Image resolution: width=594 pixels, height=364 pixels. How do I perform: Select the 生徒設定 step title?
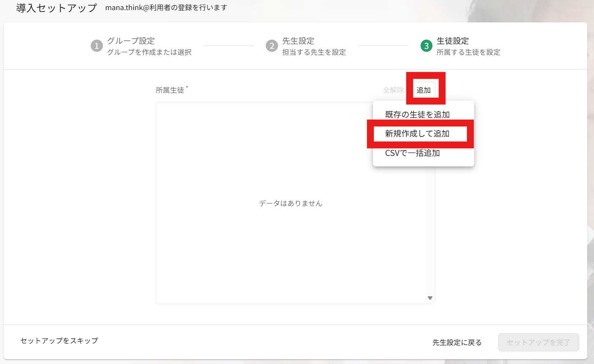pos(453,41)
